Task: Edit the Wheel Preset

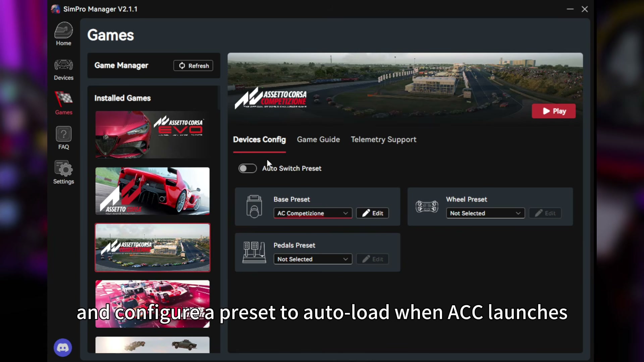Action: [545, 213]
